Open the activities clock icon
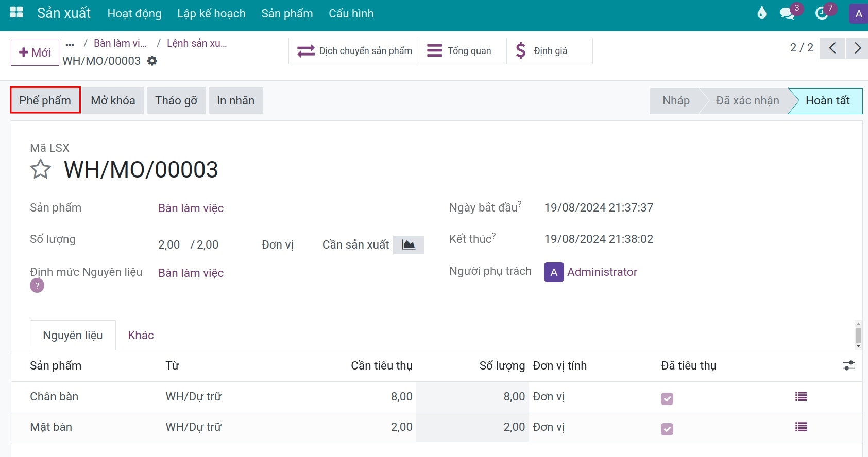 point(822,13)
